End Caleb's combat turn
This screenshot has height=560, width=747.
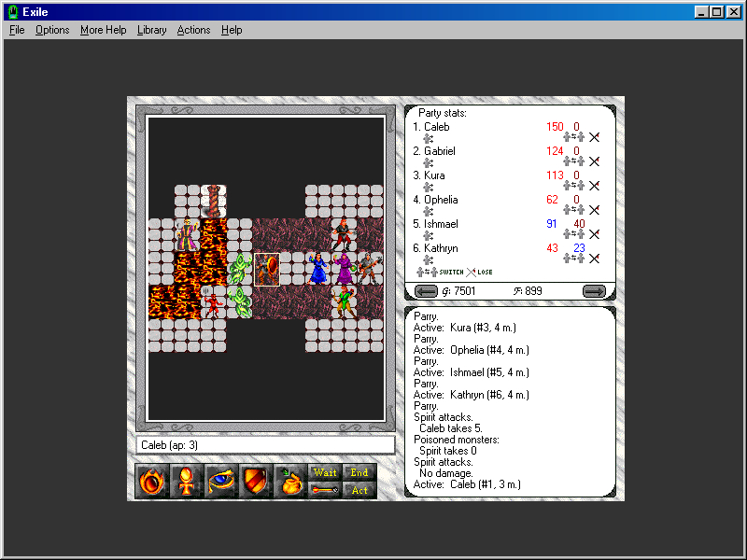[359, 472]
